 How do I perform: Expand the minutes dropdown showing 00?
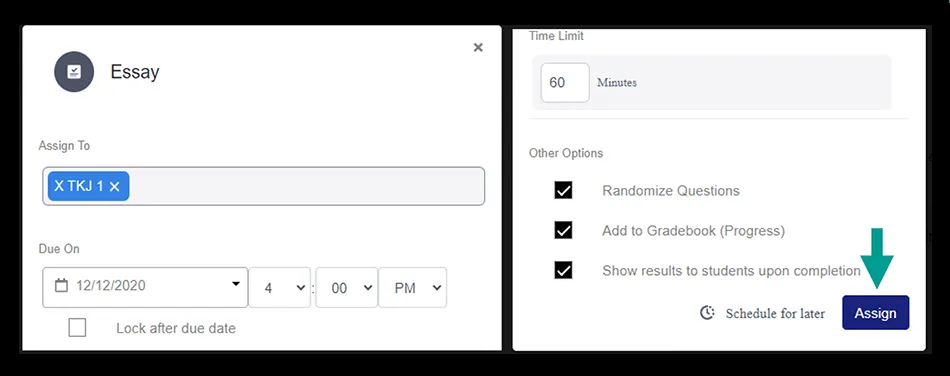click(x=347, y=288)
